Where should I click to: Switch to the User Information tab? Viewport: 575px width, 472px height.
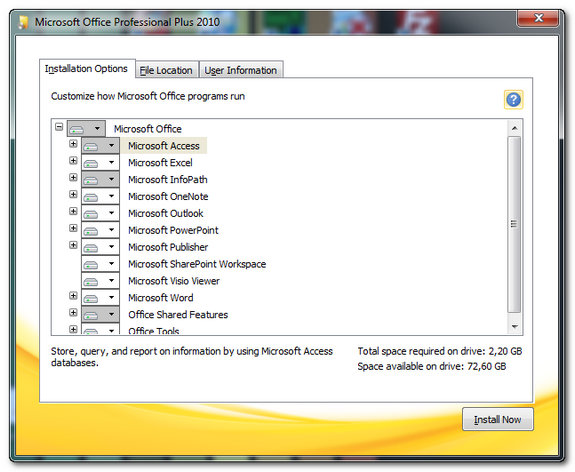point(241,70)
